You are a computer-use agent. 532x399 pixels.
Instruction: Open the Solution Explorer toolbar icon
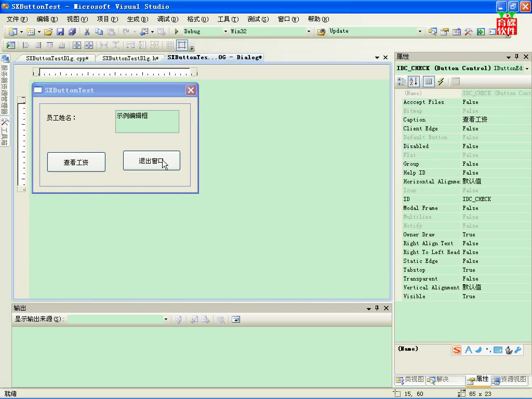(433, 32)
